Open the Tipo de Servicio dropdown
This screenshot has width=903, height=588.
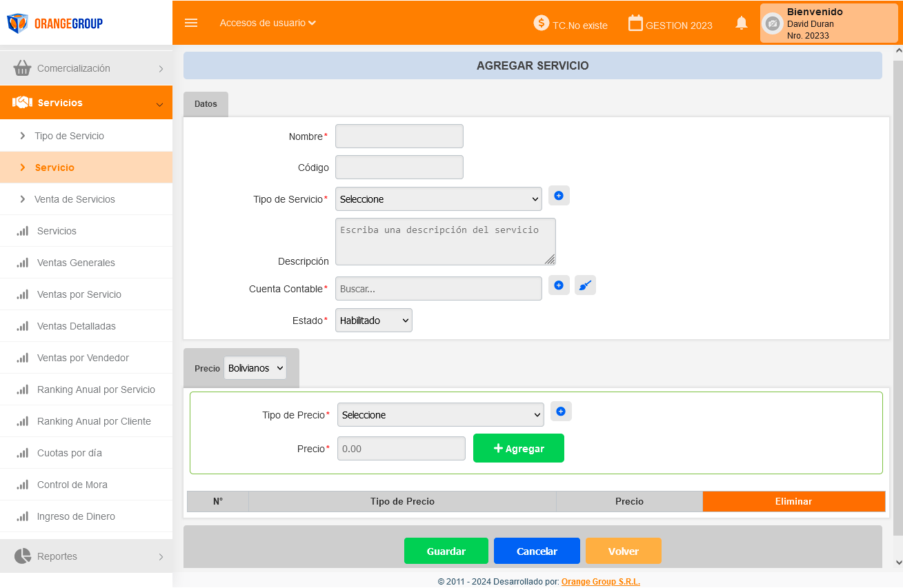(438, 199)
